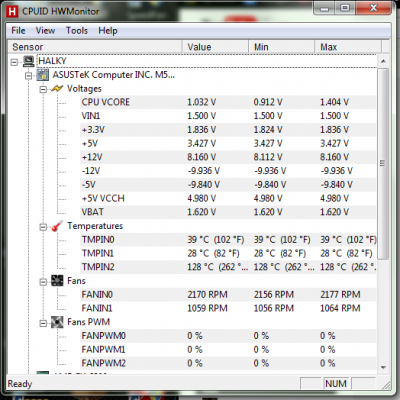Click CPU VCORE min 0.912 V
400x400 pixels.
[268, 102]
